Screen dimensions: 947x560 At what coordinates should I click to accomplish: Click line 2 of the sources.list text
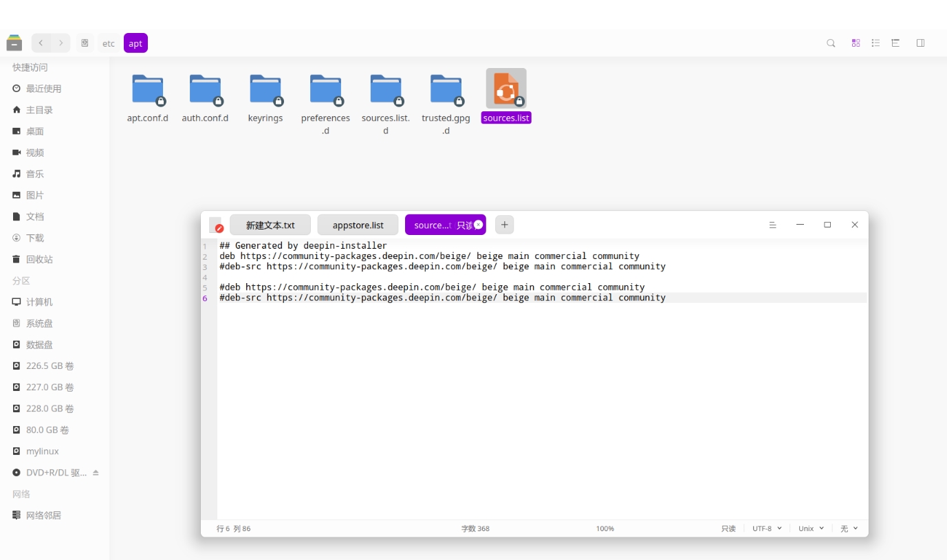(429, 256)
